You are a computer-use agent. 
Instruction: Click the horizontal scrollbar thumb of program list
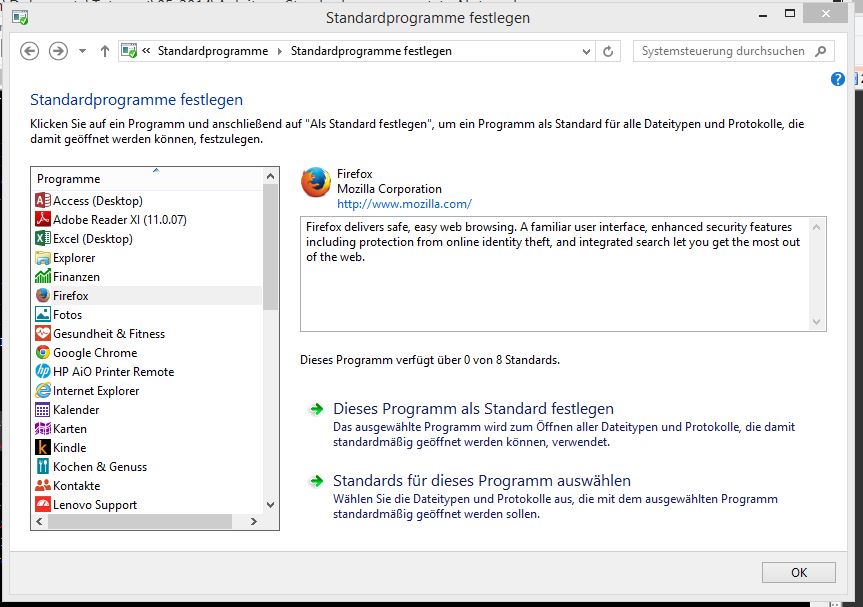tap(140, 521)
